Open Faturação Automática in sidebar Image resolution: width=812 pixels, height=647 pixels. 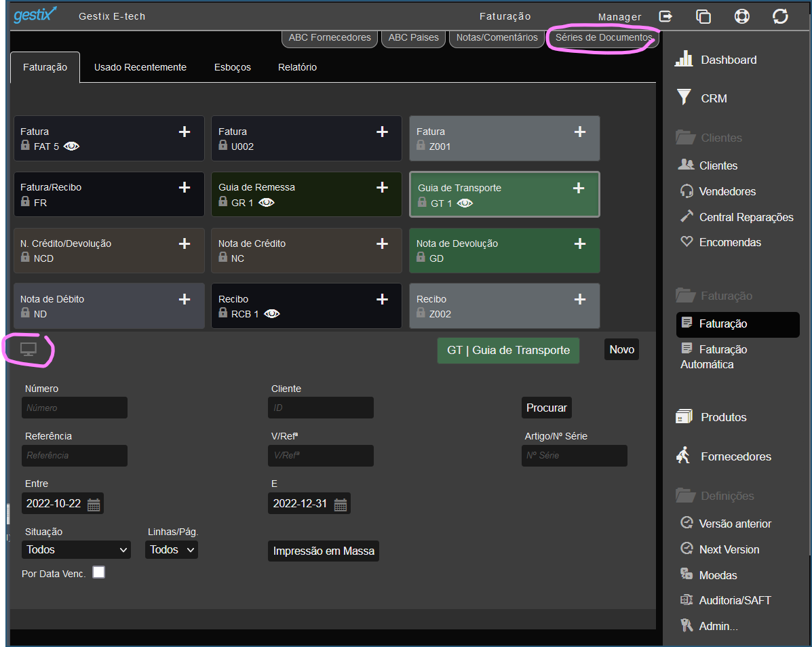pyautogui.click(x=714, y=357)
